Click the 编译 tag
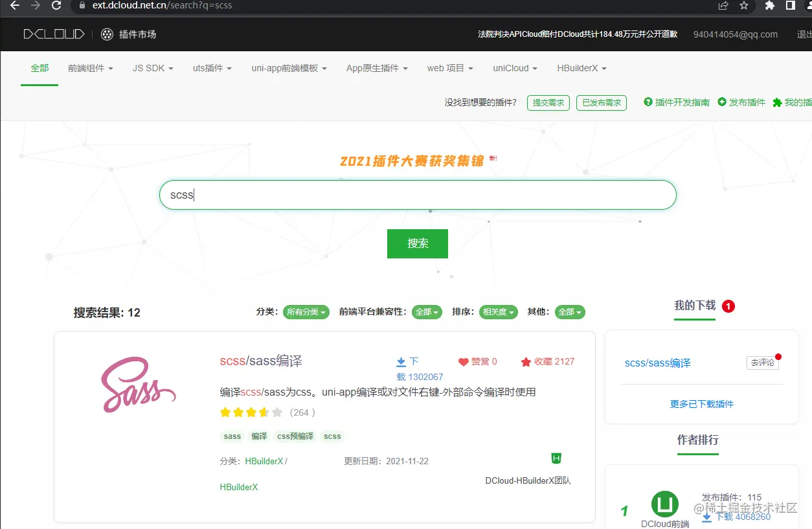The width and height of the screenshot is (812, 529). (x=259, y=436)
